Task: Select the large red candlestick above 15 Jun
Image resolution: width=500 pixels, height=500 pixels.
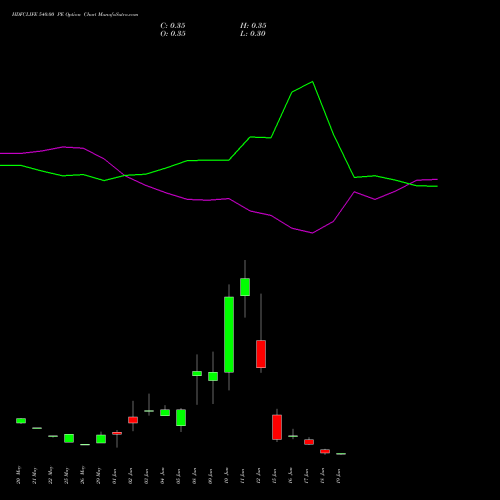Action: 277,427
